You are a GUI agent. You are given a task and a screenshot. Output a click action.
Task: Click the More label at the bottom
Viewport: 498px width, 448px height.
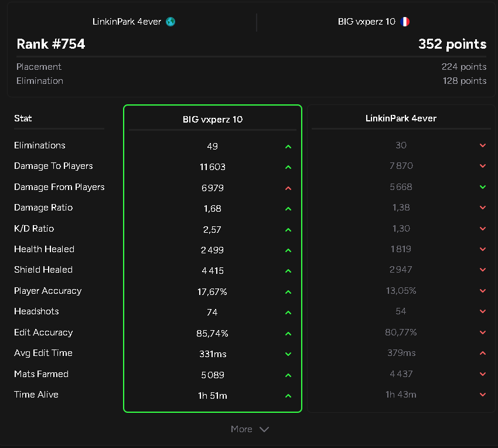(241, 429)
